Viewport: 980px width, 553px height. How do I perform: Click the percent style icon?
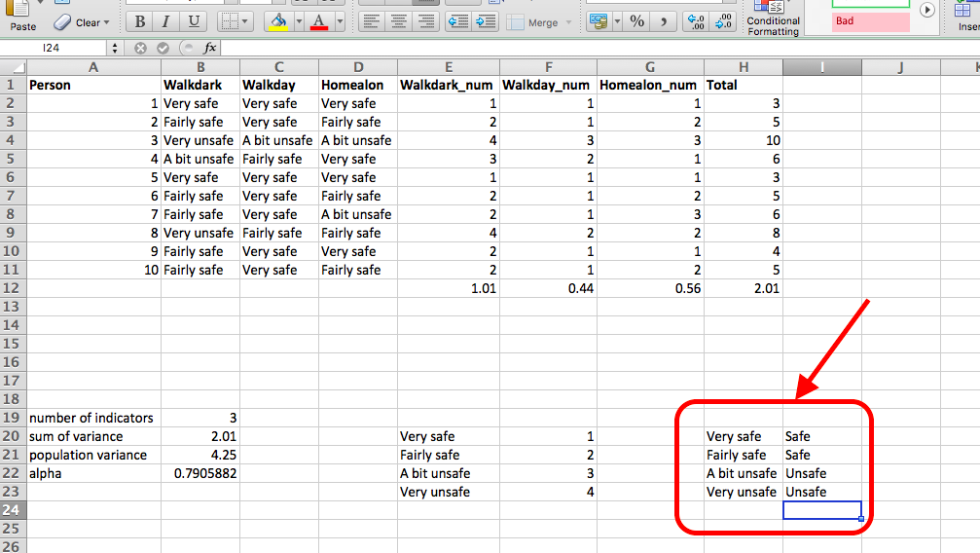[636, 21]
